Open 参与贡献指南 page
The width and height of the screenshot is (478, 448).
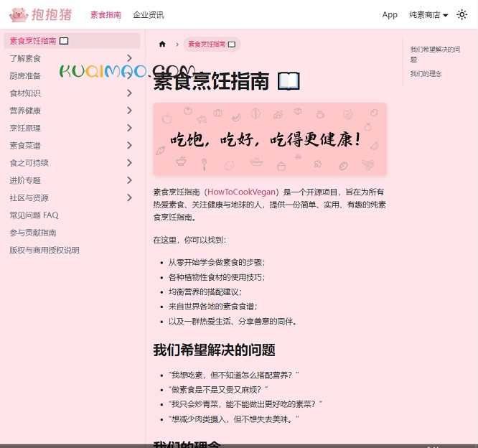(x=33, y=233)
